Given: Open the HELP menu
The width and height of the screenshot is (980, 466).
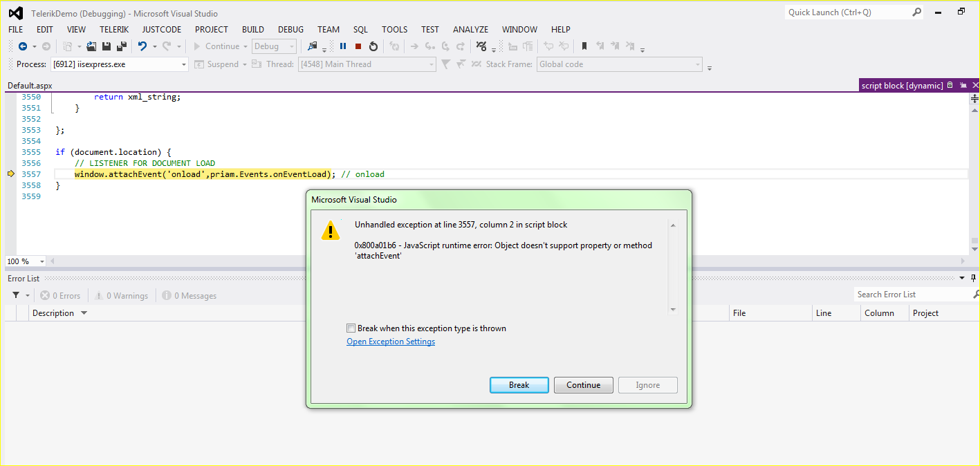Looking at the screenshot, I should tap(561, 30).
